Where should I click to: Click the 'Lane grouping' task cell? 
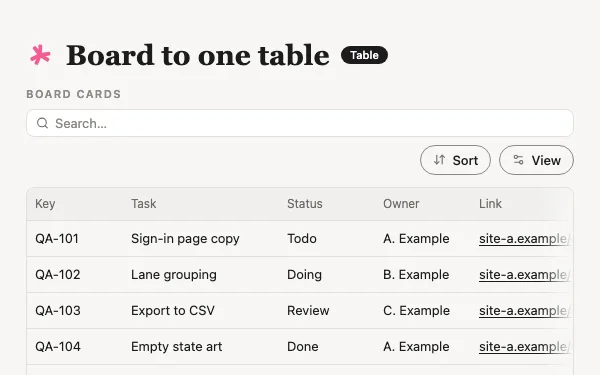pos(174,275)
